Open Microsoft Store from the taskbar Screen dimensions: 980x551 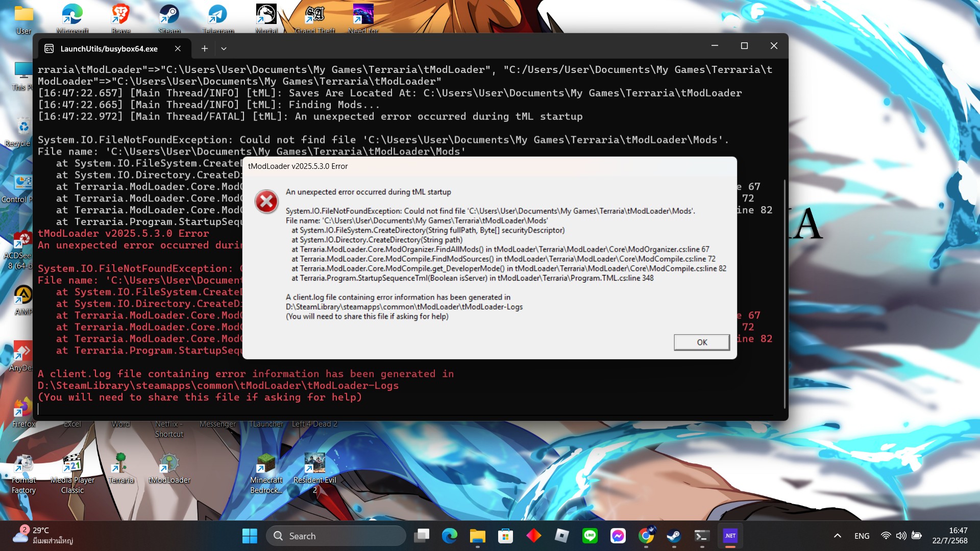[x=506, y=536]
